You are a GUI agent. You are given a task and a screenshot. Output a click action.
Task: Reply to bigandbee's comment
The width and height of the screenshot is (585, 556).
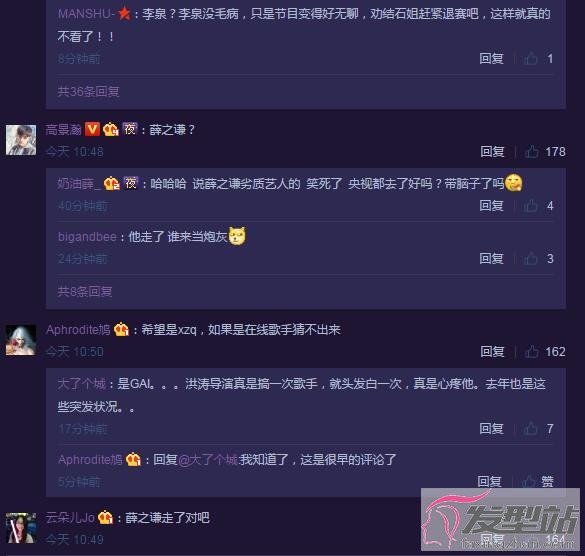[x=491, y=259]
